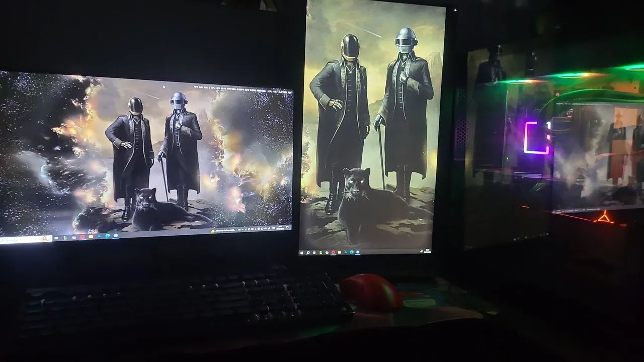Open Task View on the vertical monitor

(314, 253)
